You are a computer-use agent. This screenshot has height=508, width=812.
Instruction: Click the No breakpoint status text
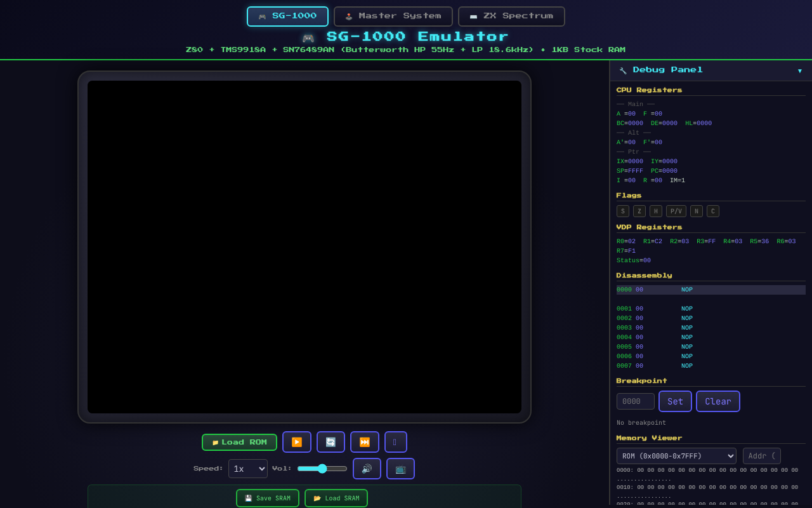point(641,423)
